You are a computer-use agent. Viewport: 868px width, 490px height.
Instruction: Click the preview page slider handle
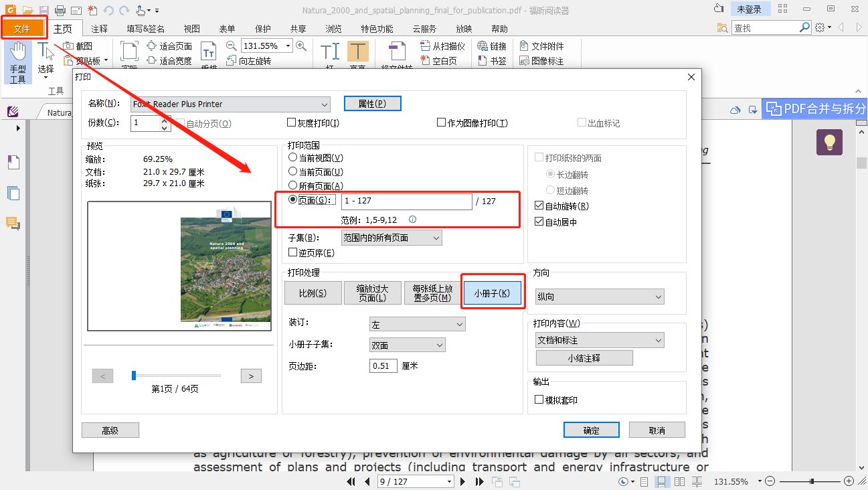tap(134, 376)
